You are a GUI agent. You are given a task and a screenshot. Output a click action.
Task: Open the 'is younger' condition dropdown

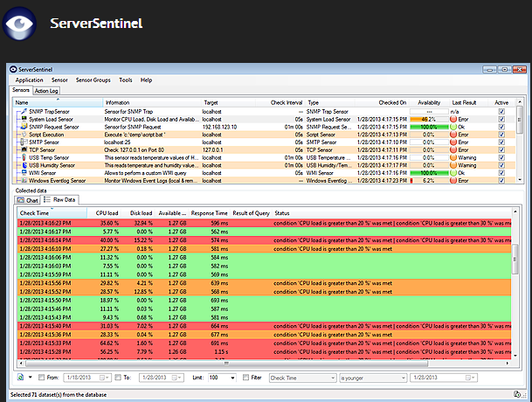403,378
